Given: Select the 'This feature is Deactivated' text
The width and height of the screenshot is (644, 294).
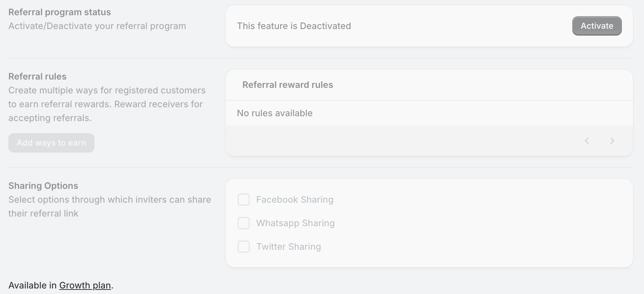Looking at the screenshot, I should pyautogui.click(x=294, y=26).
